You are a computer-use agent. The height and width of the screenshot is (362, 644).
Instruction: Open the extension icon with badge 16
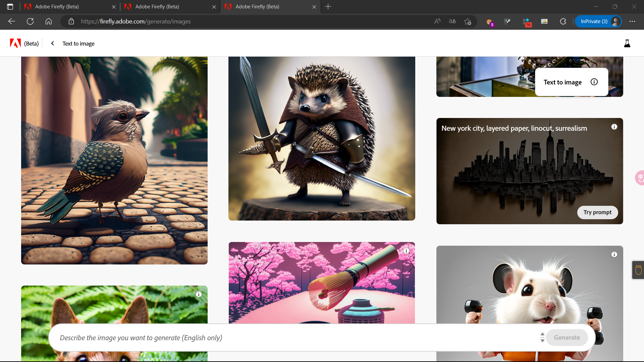pyautogui.click(x=527, y=22)
